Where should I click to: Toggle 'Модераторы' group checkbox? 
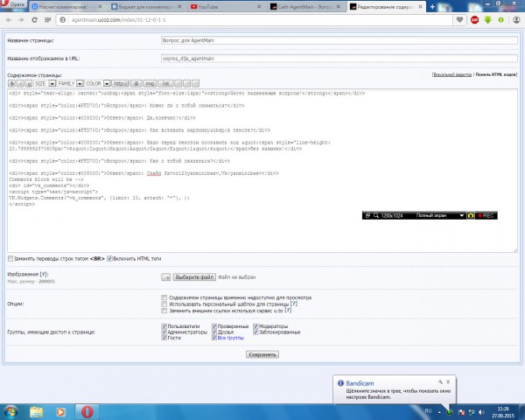(255, 326)
